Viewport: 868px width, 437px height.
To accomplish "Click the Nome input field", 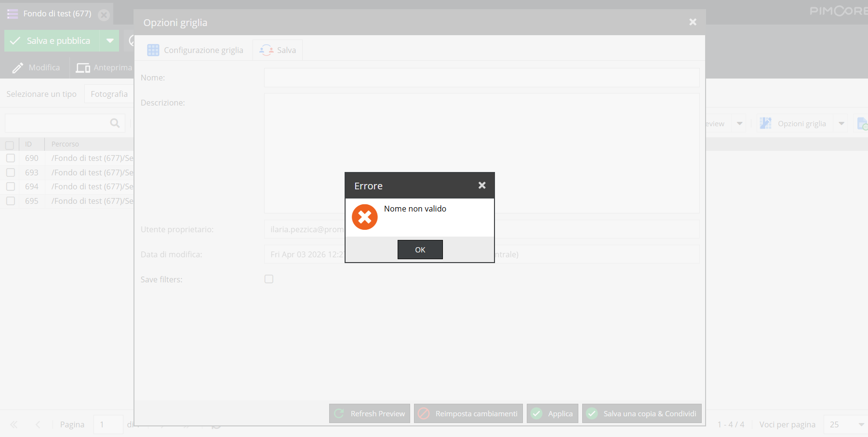I will 481,78.
